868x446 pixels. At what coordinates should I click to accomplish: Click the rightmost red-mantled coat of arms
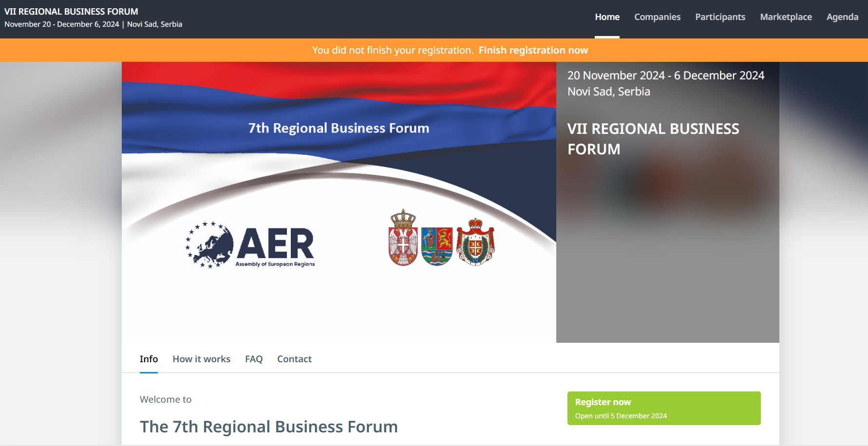(x=475, y=242)
